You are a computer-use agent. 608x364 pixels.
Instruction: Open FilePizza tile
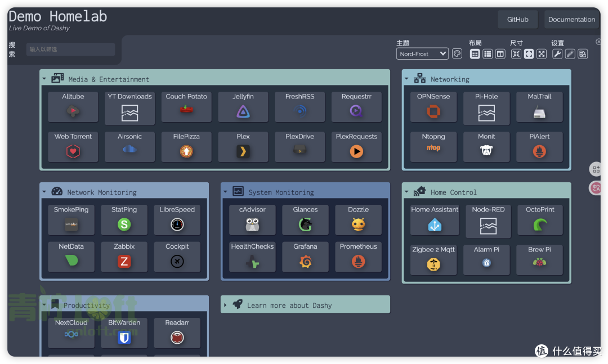click(186, 146)
